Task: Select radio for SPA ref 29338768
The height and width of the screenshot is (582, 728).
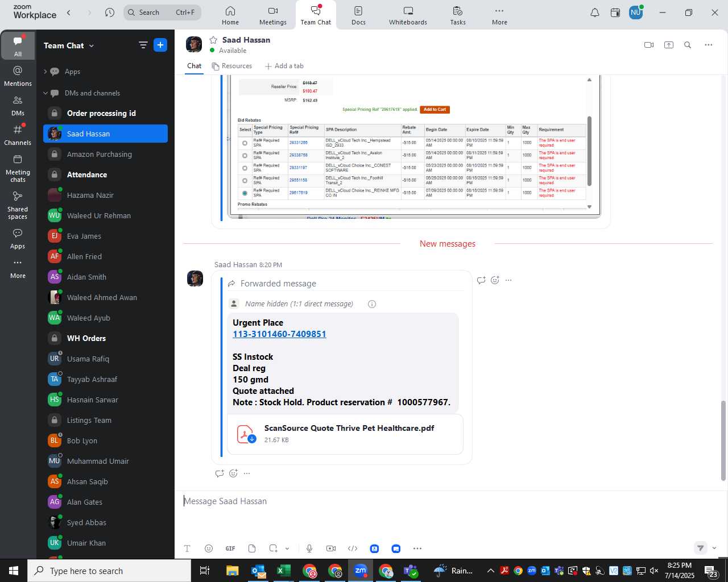Action: point(245,155)
